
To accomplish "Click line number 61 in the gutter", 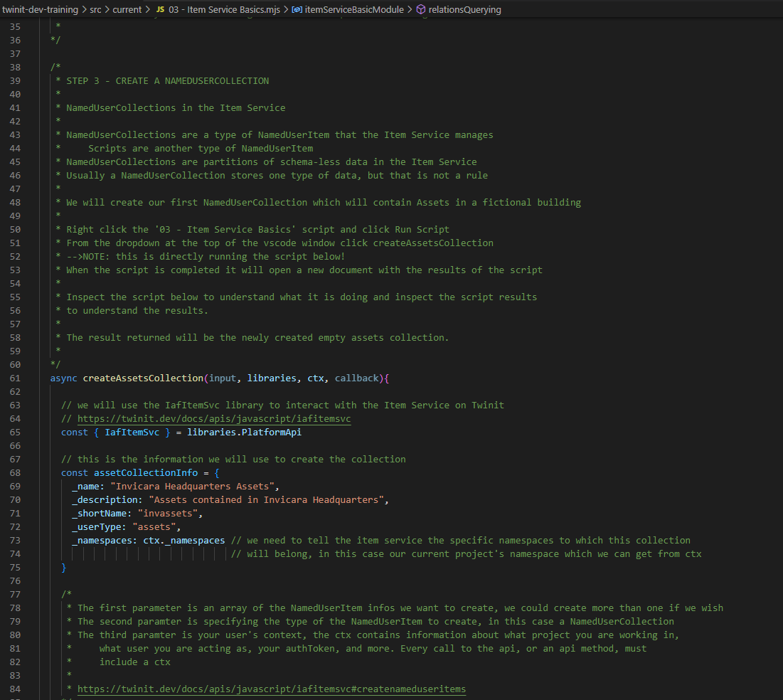I will coord(15,378).
